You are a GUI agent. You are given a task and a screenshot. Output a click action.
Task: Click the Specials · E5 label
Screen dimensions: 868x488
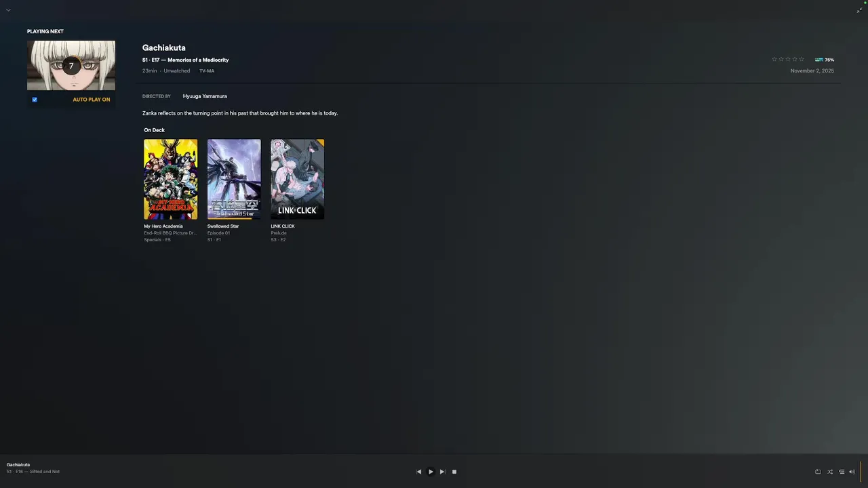coord(157,240)
